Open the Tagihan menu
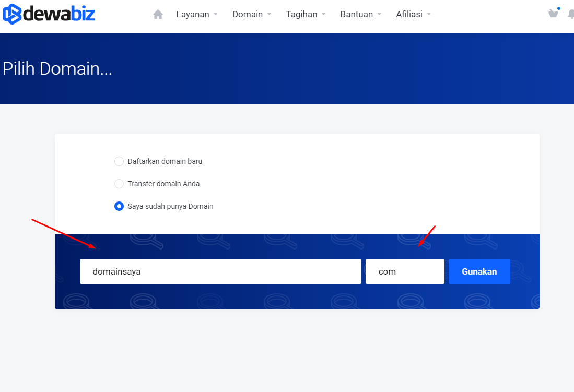The height and width of the screenshot is (392, 574). point(301,15)
